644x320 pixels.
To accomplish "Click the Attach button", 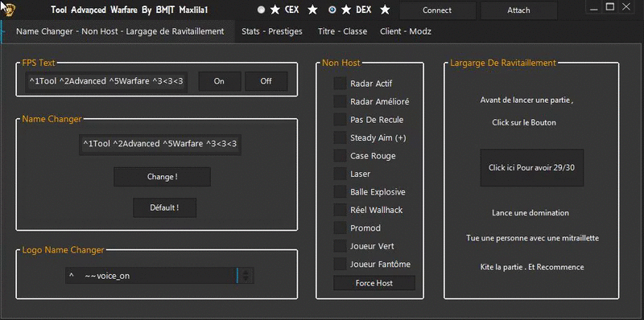I will point(518,10).
